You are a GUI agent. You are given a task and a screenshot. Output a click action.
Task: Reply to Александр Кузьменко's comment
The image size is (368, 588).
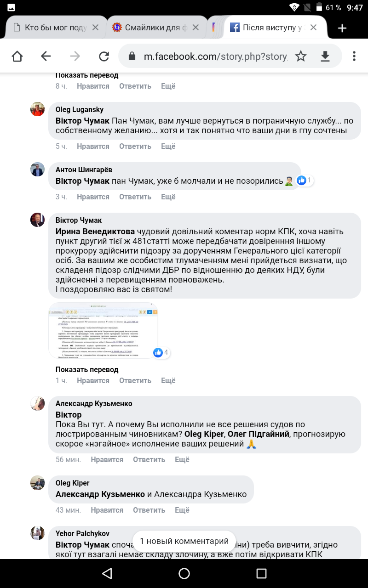pyautogui.click(x=149, y=459)
